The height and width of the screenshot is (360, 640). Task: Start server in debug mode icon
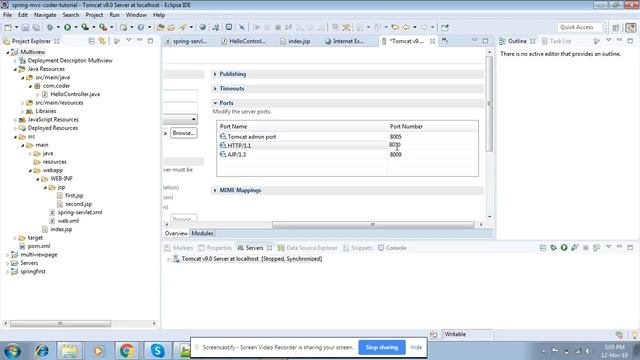point(553,248)
